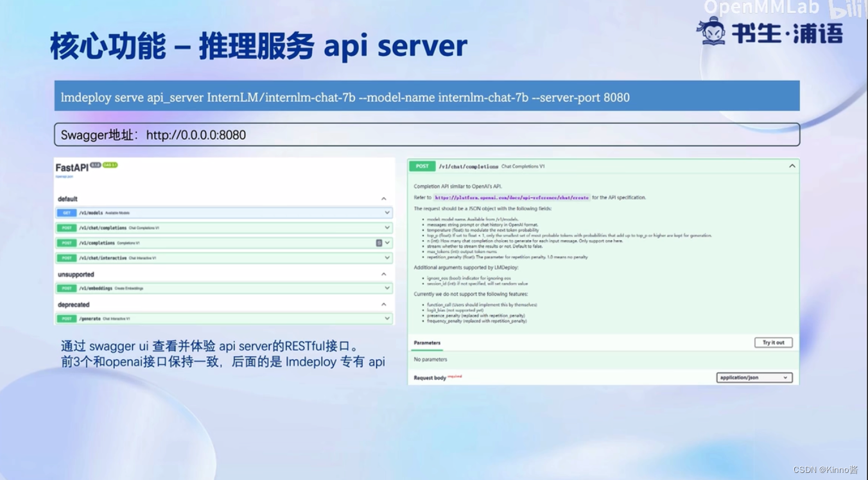Click the /generate path text
Viewport: 868px width, 480px height.
90,319
